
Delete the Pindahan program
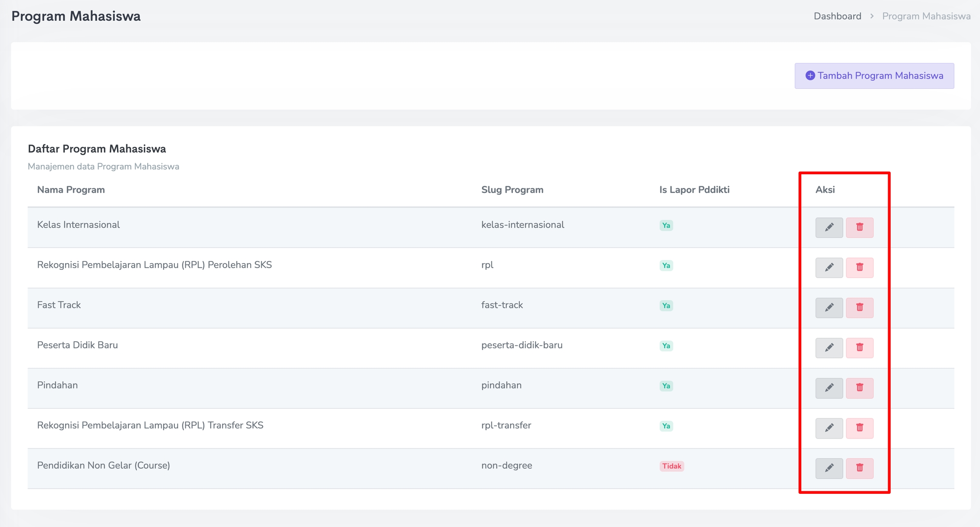click(x=859, y=388)
